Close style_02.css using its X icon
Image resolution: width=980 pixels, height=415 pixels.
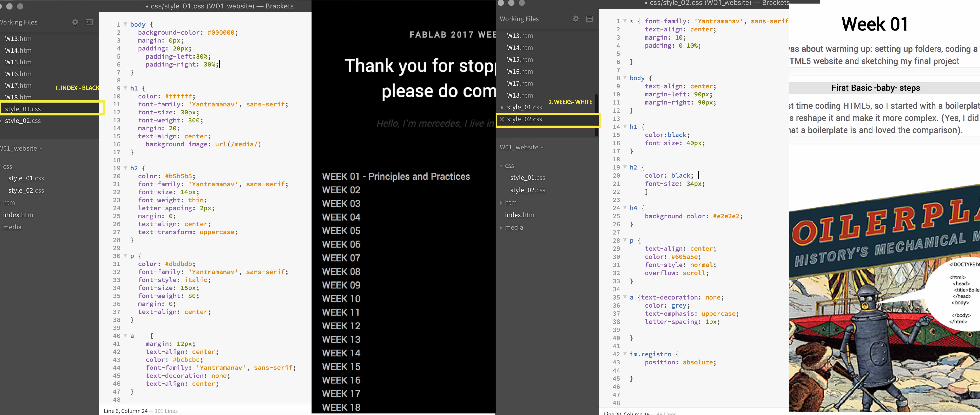(502, 119)
